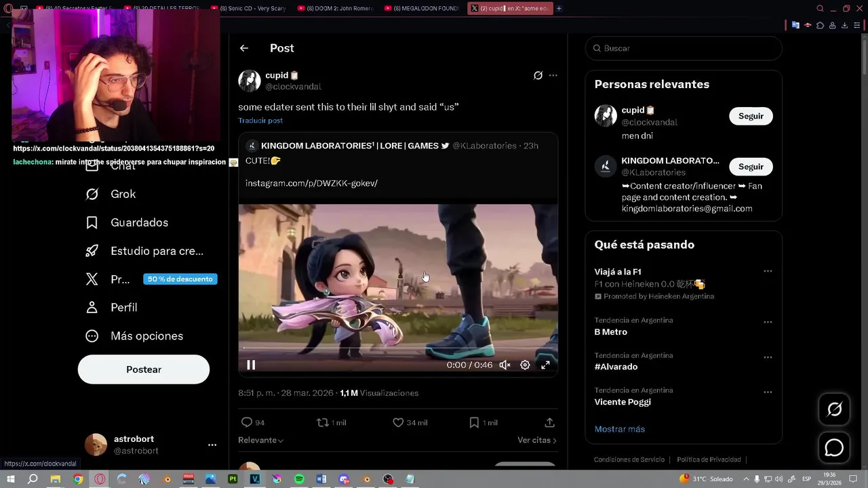This screenshot has height=488, width=868.
Task: Click the Buscar search field
Action: (684, 48)
